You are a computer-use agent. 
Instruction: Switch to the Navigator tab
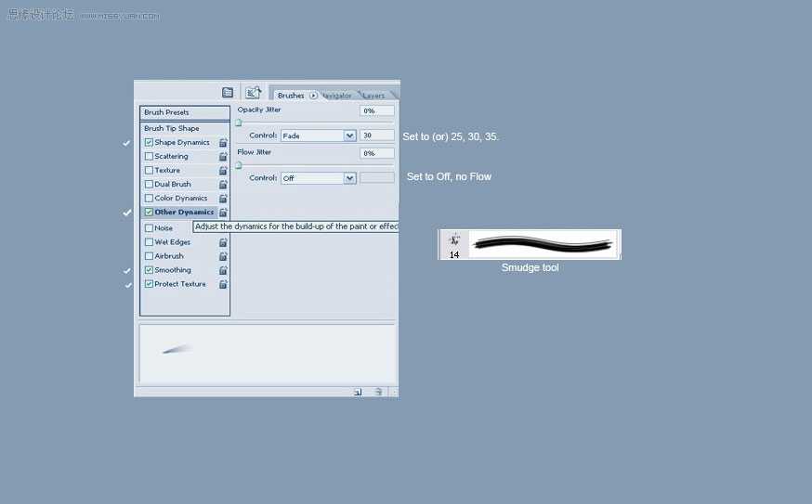tap(336, 96)
